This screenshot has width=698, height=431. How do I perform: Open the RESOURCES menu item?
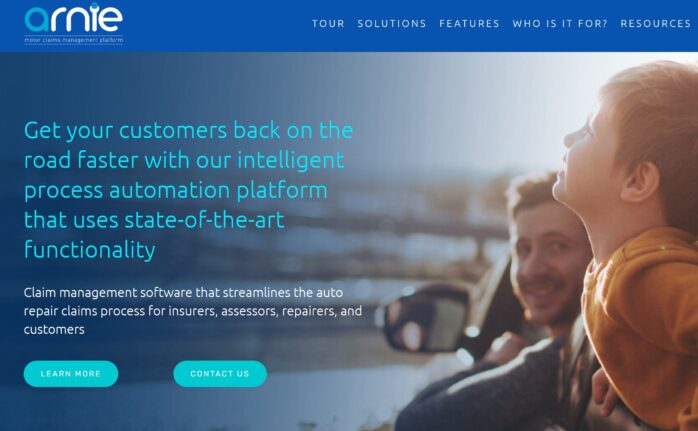[656, 24]
